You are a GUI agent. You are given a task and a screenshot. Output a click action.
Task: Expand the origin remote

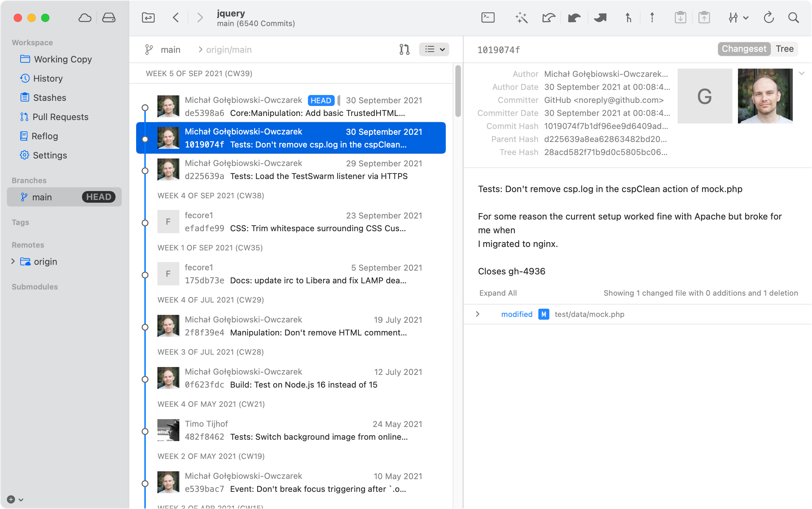tap(13, 261)
